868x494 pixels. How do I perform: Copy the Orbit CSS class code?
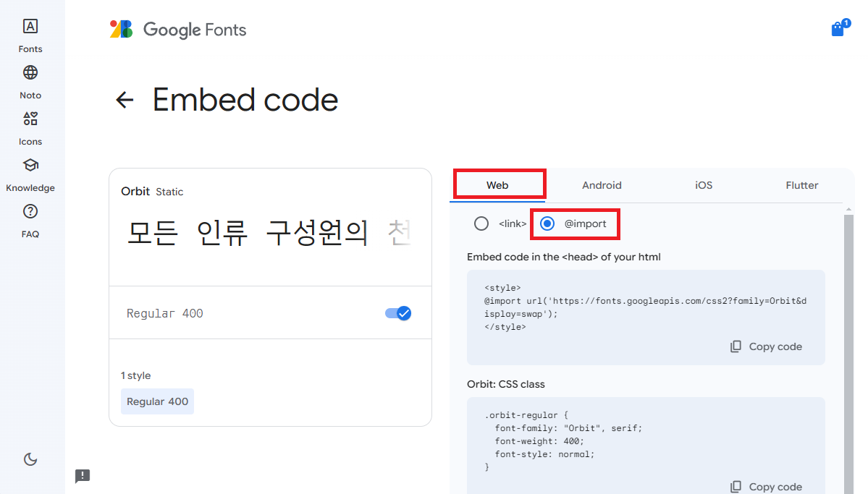click(x=766, y=487)
